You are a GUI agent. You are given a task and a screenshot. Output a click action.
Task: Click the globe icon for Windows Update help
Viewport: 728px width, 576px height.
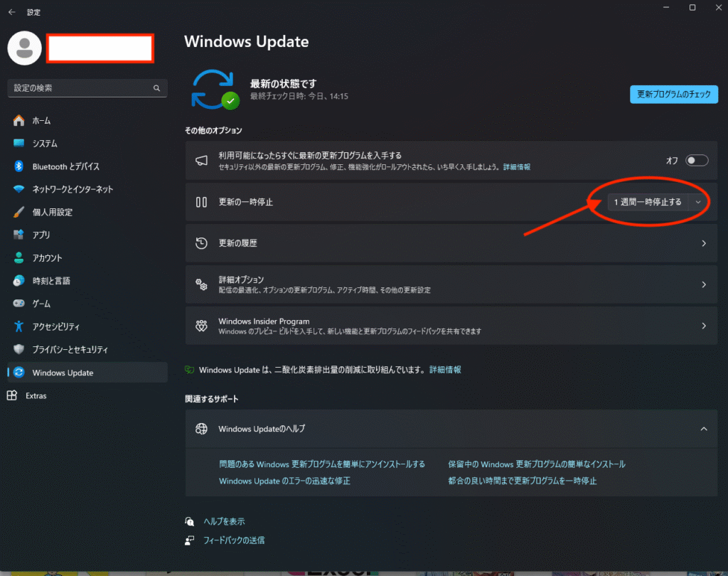(x=201, y=429)
